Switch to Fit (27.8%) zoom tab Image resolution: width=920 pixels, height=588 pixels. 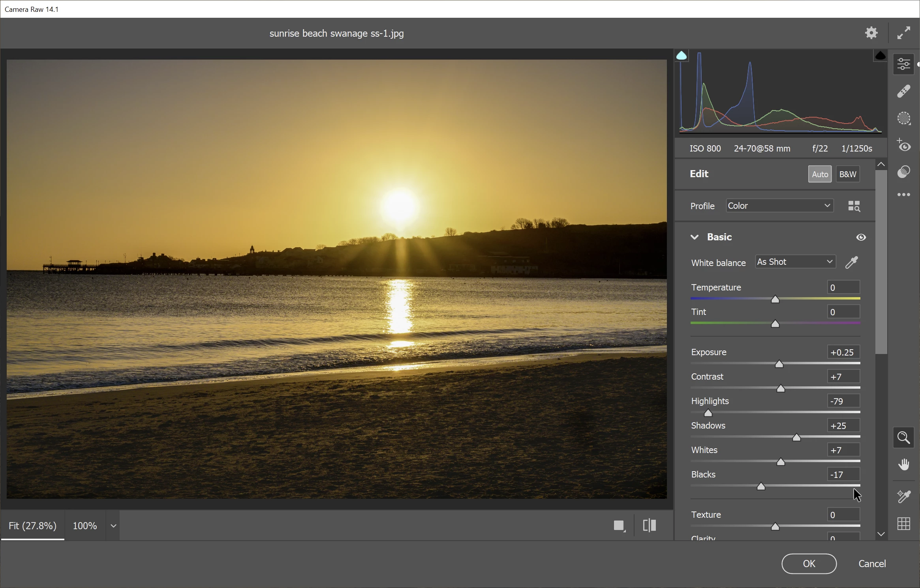[32, 526]
